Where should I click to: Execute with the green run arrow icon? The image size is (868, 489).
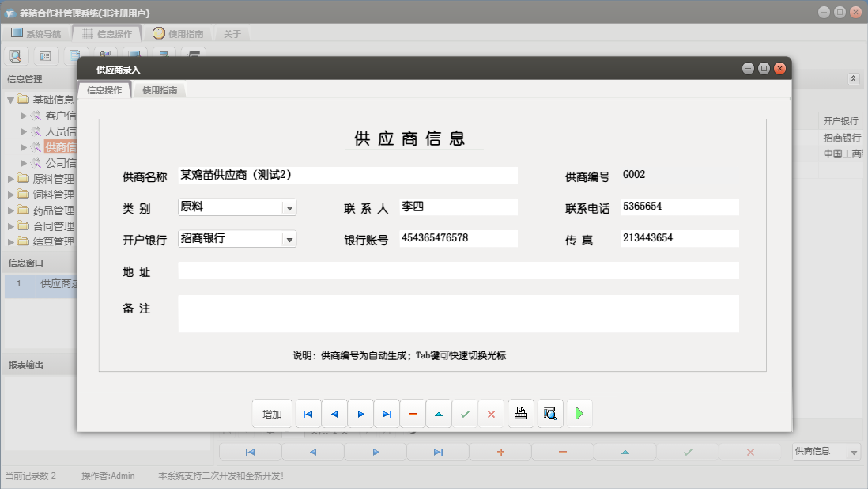579,413
